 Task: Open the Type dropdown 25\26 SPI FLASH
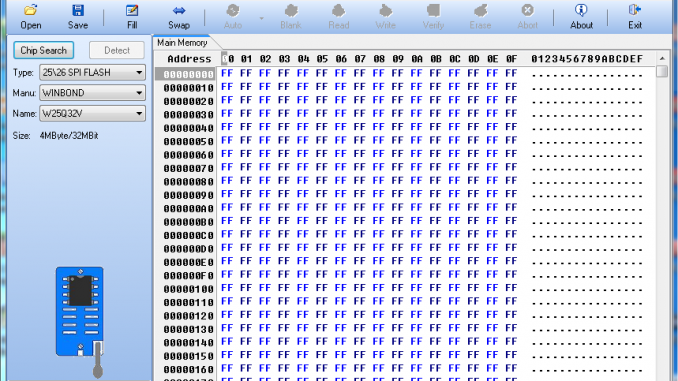[92, 72]
